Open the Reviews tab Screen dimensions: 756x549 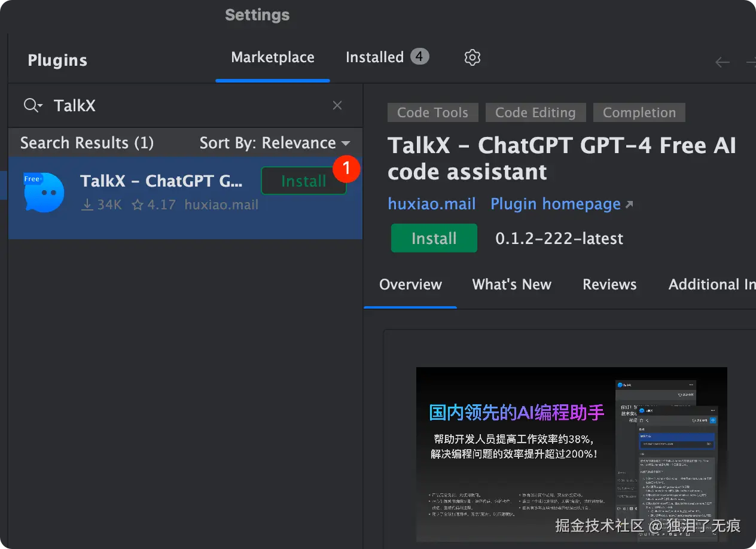609,285
